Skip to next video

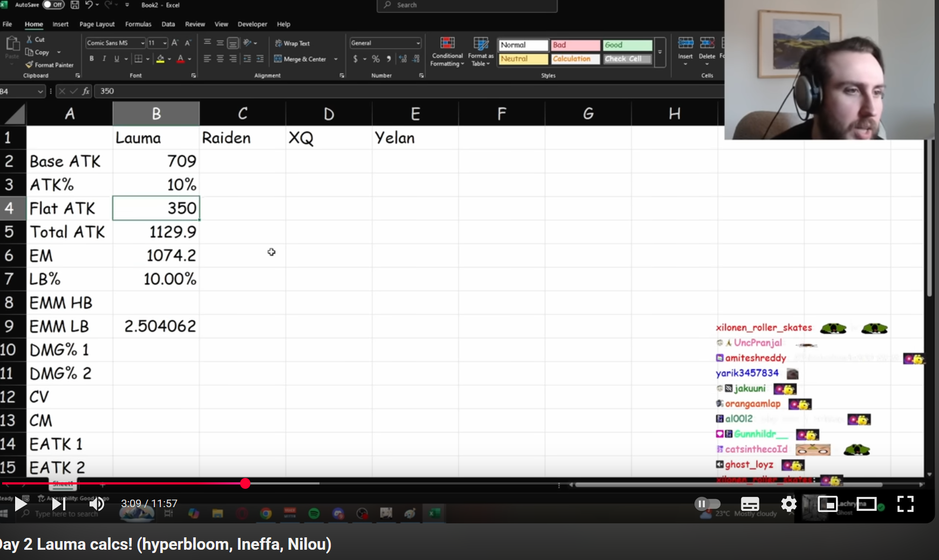tap(58, 504)
